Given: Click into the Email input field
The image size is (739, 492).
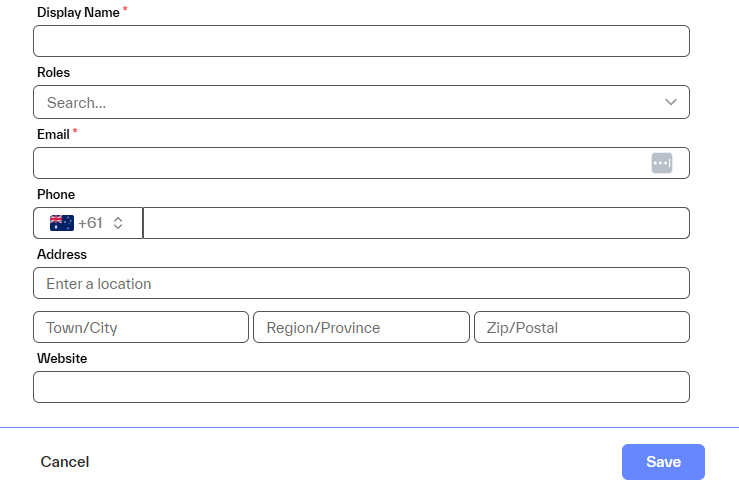Looking at the screenshot, I should [x=340, y=163].
